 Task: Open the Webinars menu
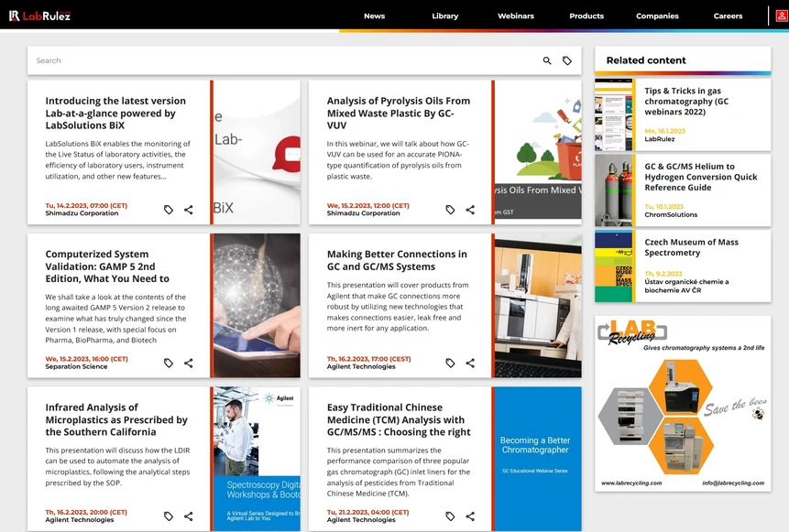(x=516, y=16)
